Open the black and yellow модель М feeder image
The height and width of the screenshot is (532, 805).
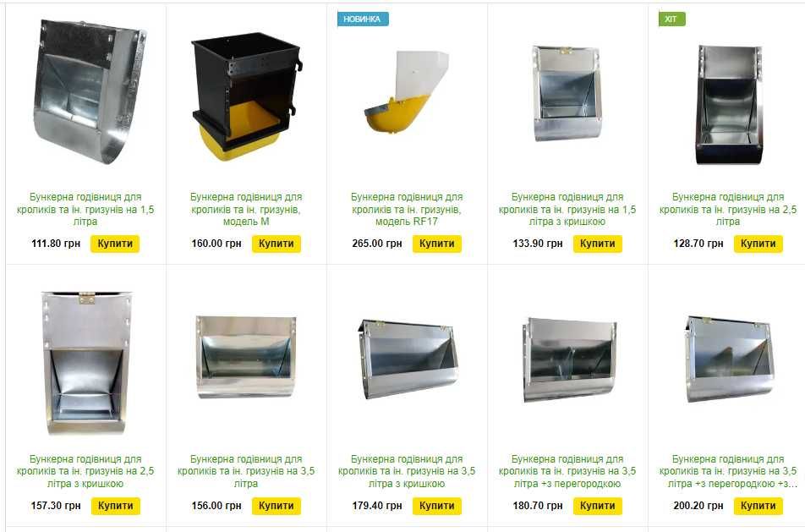click(x=246, y=96)
